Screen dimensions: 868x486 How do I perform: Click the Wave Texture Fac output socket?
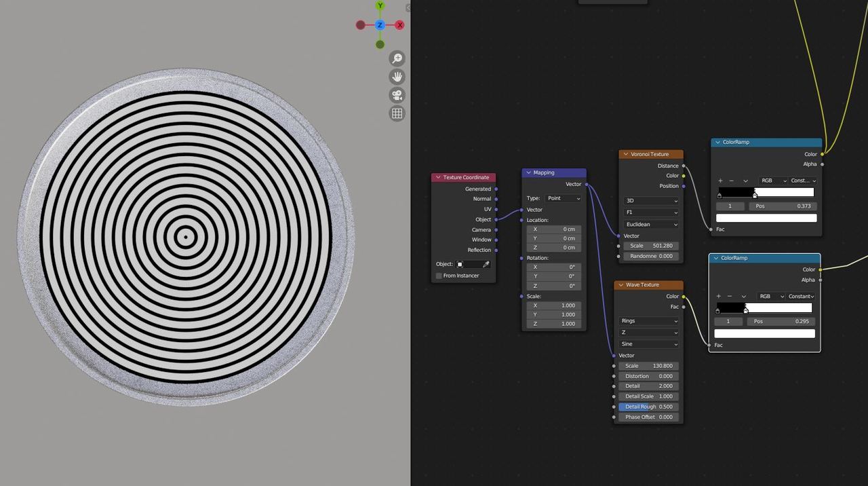coord(684,307)
